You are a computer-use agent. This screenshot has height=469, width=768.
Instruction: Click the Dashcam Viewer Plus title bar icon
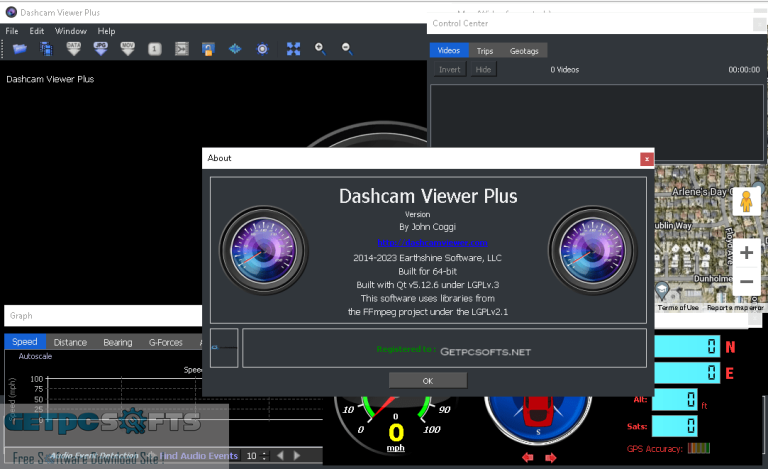(x=11, y=12)
